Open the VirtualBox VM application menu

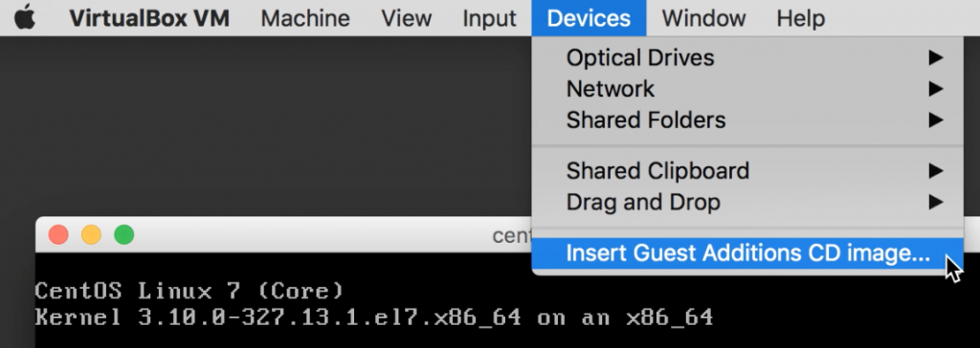pyautogui.click(x=149, y=18)
